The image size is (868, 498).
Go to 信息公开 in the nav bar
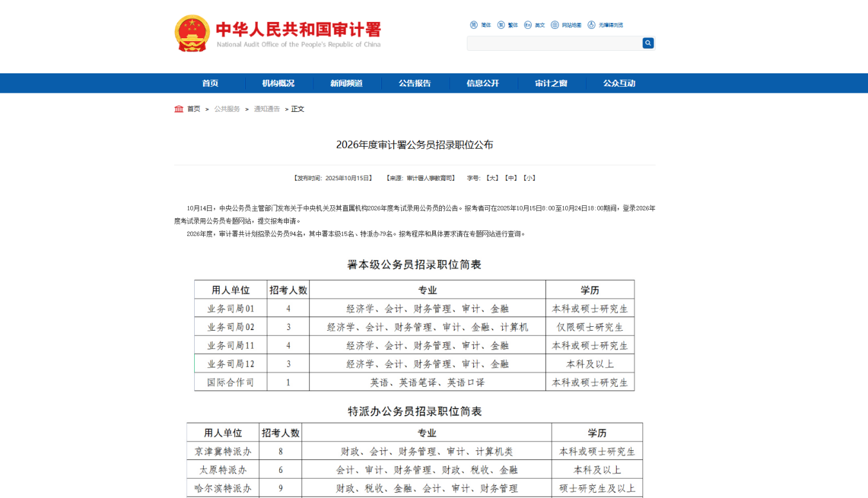coord(483,83)
